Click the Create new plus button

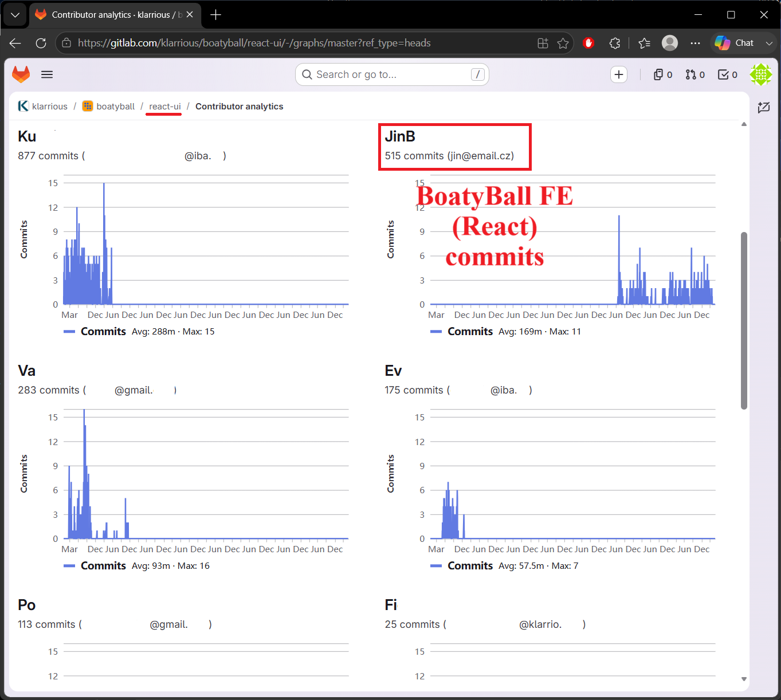point(619,74)
